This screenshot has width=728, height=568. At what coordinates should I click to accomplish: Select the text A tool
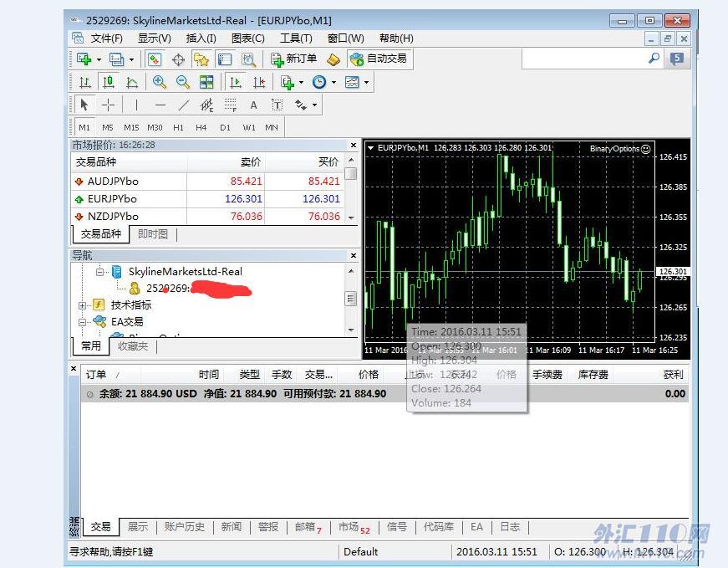click(x=253, y=105)
